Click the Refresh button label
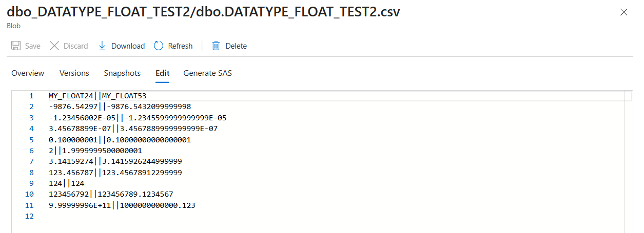The height and width of the screenshot is (233, 644). point(180,46)
